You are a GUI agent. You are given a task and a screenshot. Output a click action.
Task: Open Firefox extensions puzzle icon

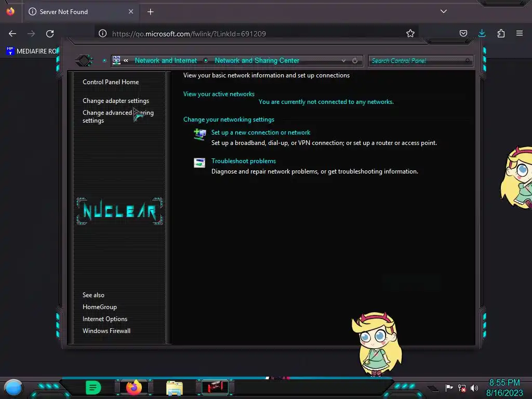(501, 33)
